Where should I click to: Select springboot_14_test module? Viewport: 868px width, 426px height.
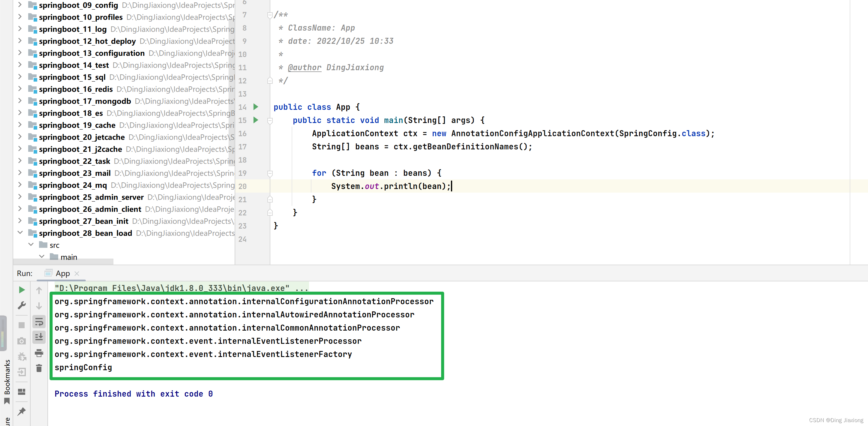(74, 65)
